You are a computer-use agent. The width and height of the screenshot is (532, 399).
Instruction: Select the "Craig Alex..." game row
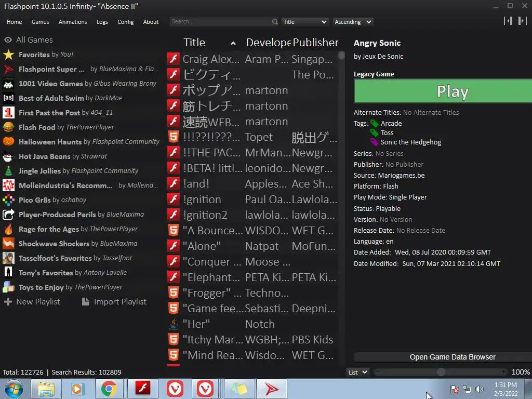point(252,59)
